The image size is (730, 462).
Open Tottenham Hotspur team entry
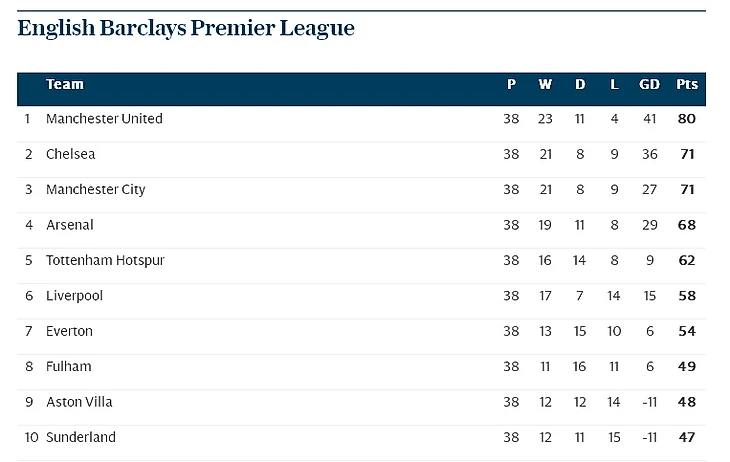pyautogui.click(x=105, y=261)
